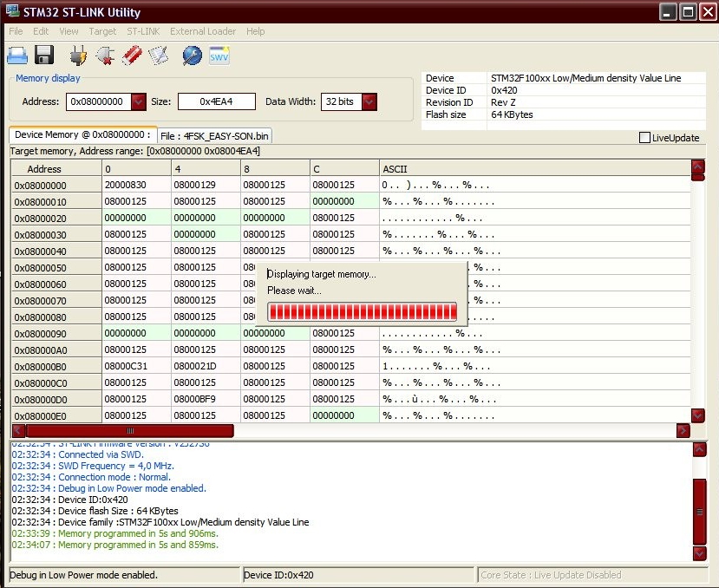The height and width of the screenshot is (588, 719).
Task: Open the Target menu
Action: tap(102, 31)
